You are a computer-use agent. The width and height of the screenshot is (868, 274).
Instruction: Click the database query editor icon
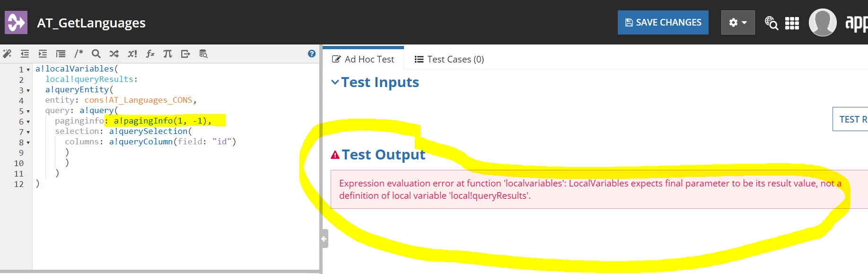[x=203, y=54]
